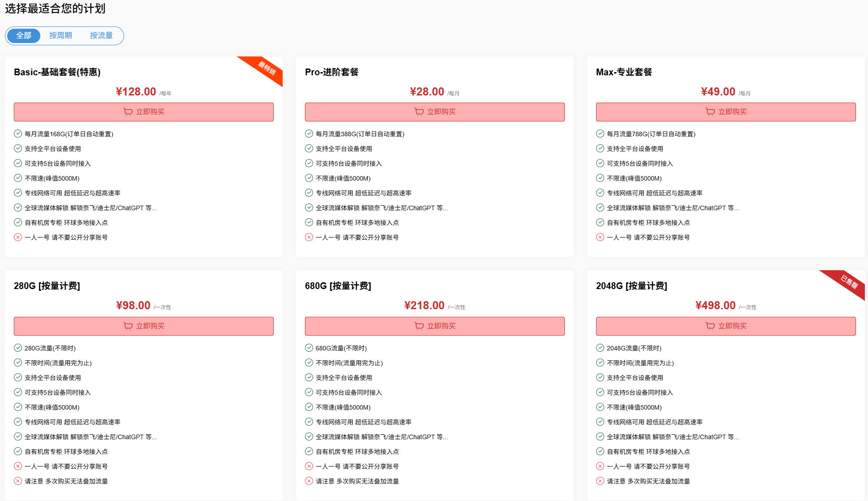Click the 已售罄 corner ribbon on the 2048G card
Screen dimensions: 868x501
849,282
